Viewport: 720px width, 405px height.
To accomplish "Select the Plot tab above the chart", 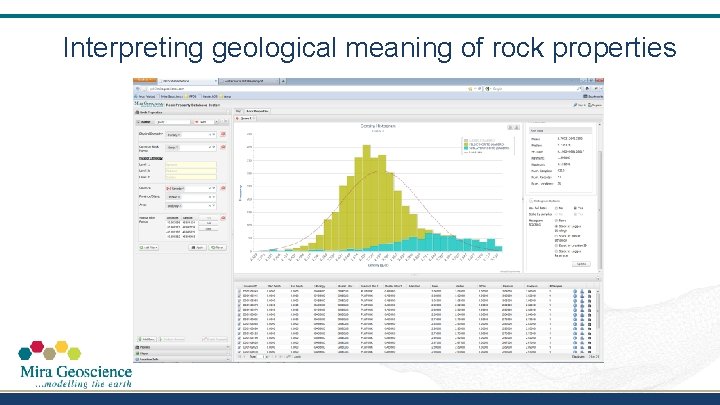I will (x=238, y=111).
